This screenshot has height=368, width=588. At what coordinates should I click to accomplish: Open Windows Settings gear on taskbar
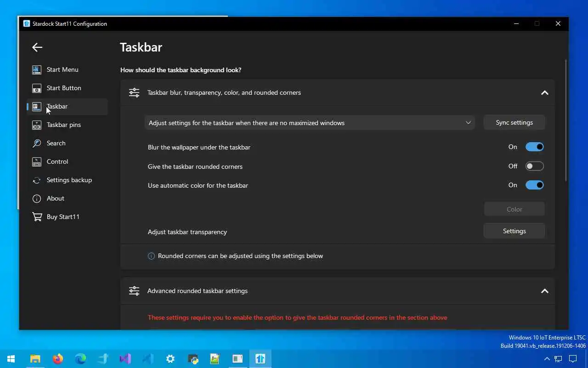click(170, 359)
